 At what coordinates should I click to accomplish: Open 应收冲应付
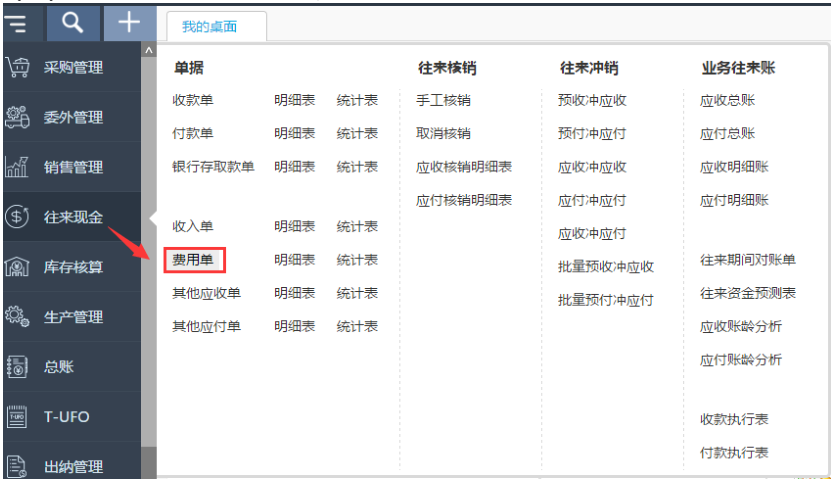click(593, 234)
